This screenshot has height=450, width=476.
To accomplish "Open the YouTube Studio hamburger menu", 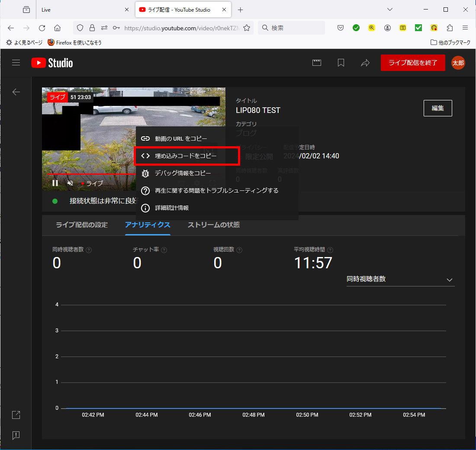I will tap(16, 63).
